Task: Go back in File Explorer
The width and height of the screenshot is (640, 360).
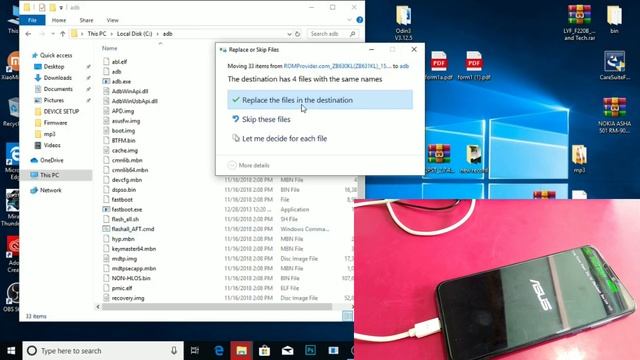Action: click(28, 34)
